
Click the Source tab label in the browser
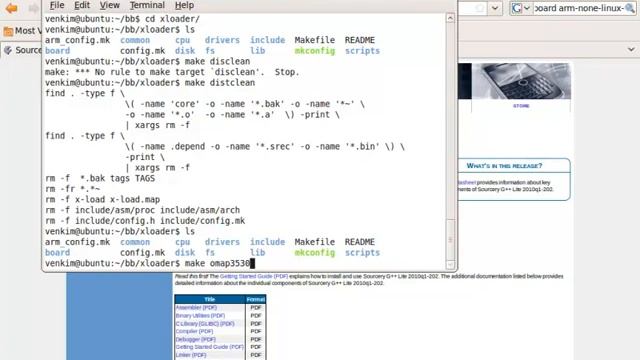(x=28, y=50)
